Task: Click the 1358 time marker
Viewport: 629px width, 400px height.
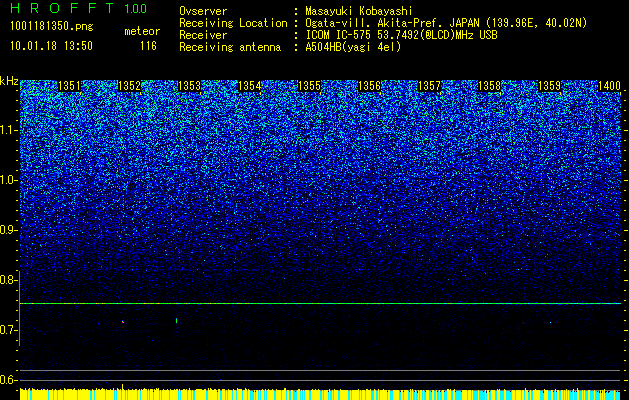Action: click(489, 86)
